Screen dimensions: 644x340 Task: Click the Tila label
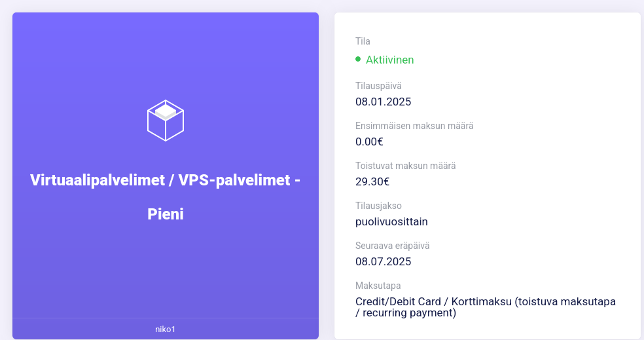pos(363,41)
